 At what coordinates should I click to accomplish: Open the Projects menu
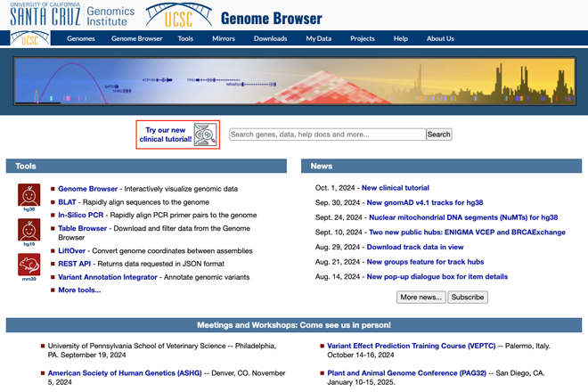(363, 38)
